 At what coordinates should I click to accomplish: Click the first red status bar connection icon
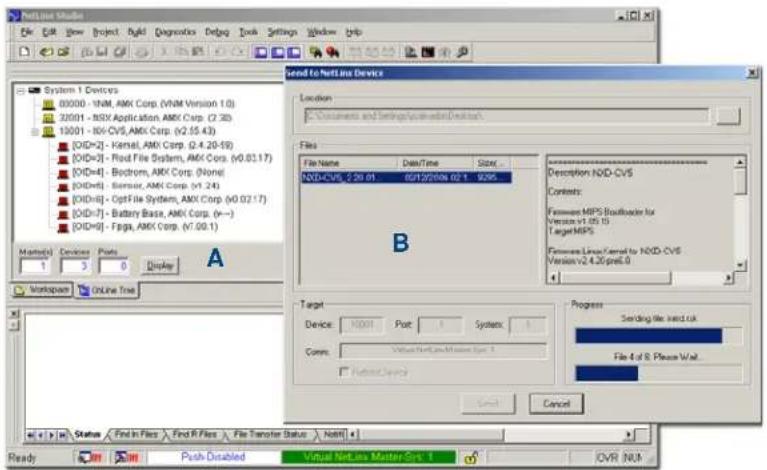point(90,457)
